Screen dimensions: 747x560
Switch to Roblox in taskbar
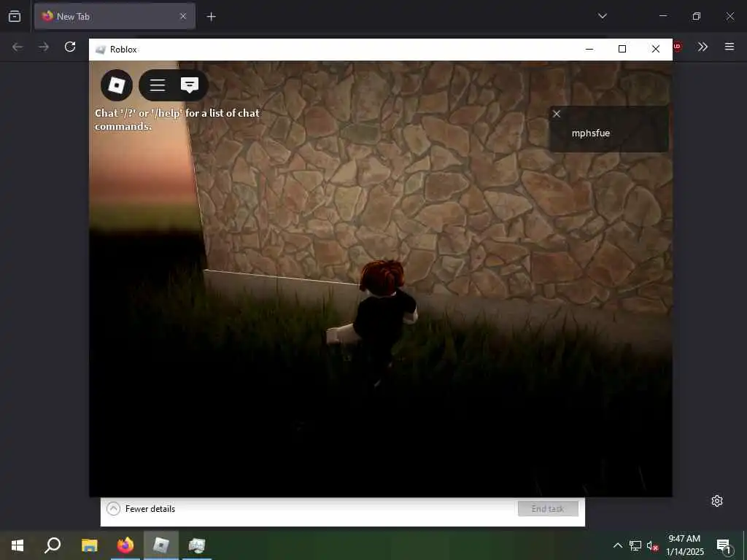[161, 545]
